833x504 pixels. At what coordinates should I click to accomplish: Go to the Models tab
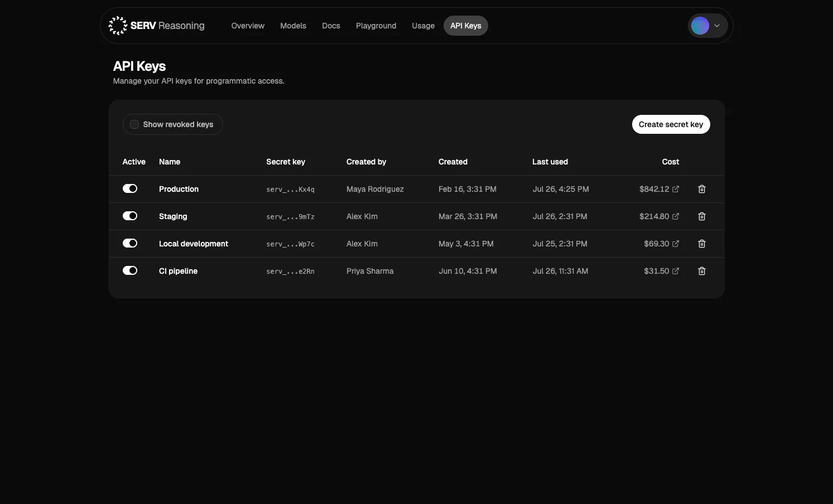click(x=293, y=26)
